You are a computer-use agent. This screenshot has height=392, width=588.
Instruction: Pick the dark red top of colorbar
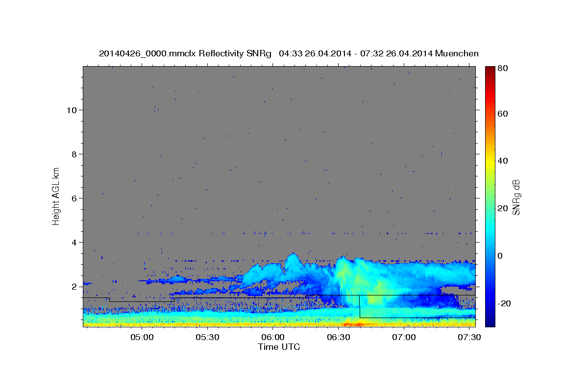(x=490, y=70)
